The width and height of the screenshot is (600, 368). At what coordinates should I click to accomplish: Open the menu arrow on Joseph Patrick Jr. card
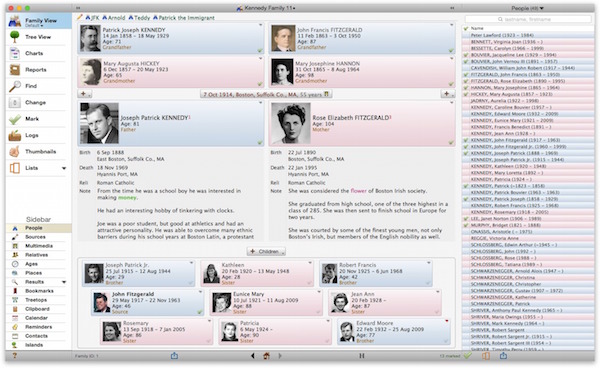[191, 263]
